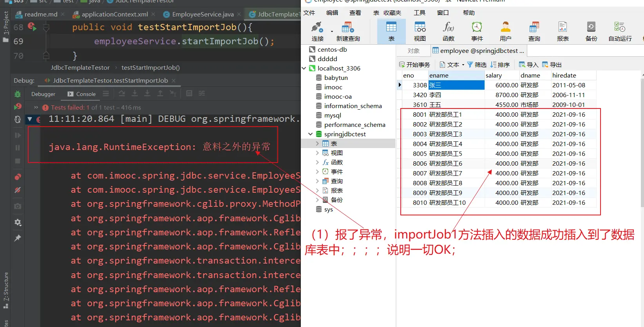
Task: Open the 备份 (backup) toolbar icon
Action: pos(591,31)
